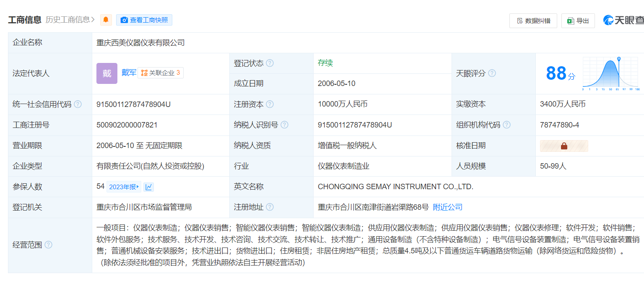Image resolution: width=644 pixels, height=284 pixels.
Task: Select 增值税一般纳税人 taxpayer qualification
Action: 347,146
